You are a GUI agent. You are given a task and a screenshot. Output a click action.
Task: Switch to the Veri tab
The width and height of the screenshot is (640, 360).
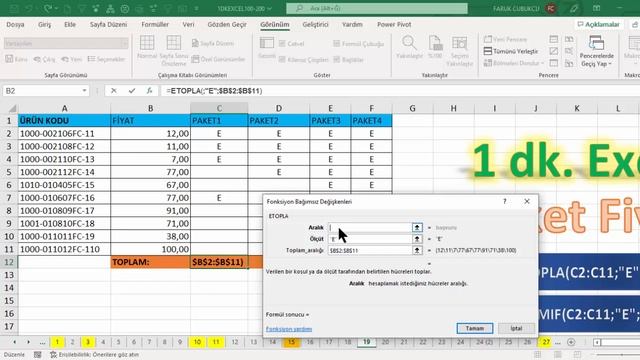pos(188,24)
